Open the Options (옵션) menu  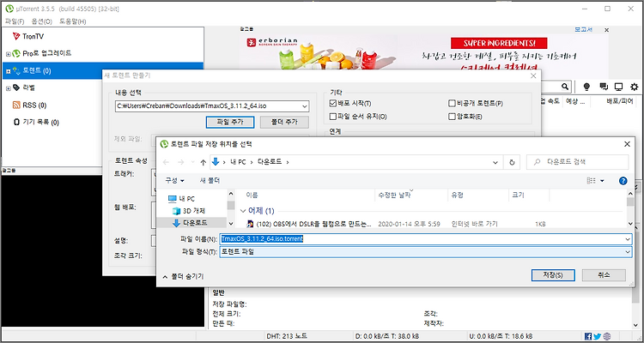click(x=42, y=21)
